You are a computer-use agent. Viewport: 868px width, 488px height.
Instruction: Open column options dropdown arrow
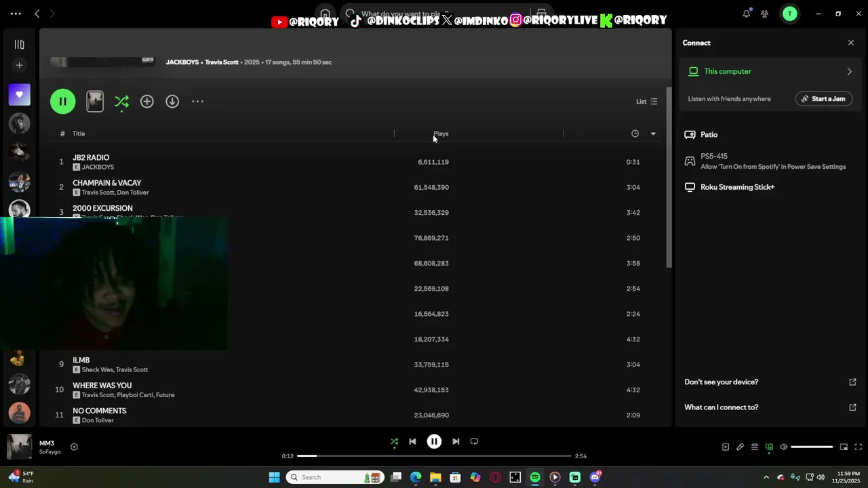point(653,134)
